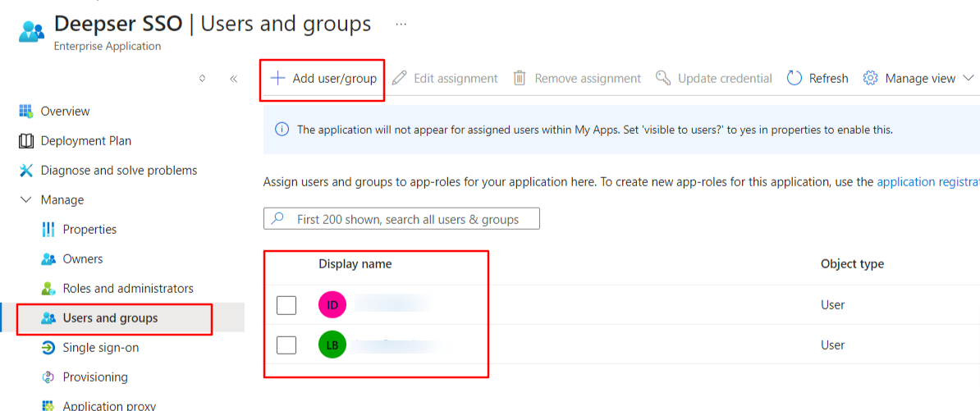Click the 'Enterprise Application' subtitle text

108,46
